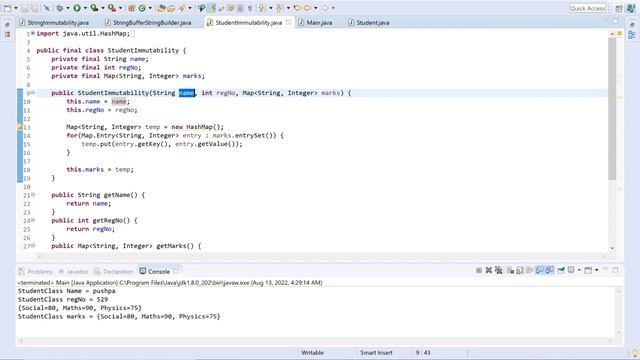Collapse the getRegNo method fold at line 24

[x=33, y=220]
